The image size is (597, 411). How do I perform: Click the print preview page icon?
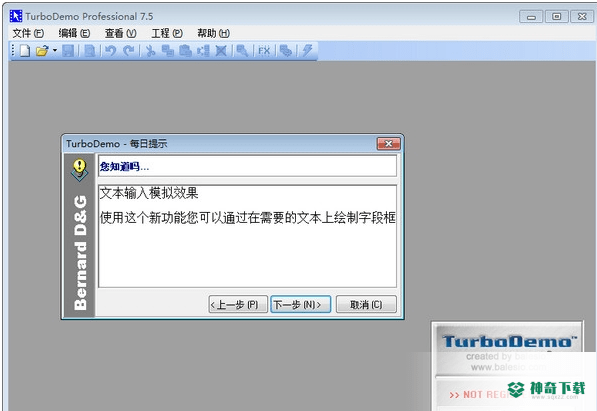click(90, 51)
